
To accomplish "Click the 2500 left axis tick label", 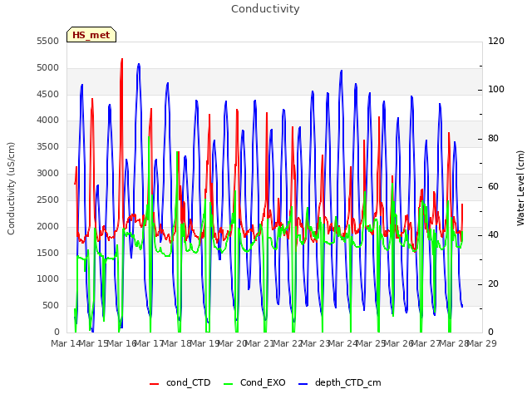I will (48, 199).
